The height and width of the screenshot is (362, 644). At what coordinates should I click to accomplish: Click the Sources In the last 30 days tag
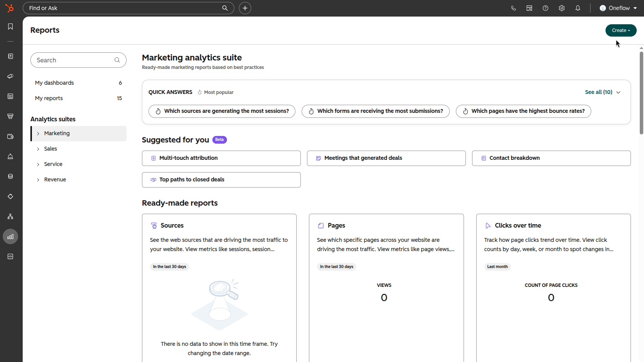tap(169, 267)
